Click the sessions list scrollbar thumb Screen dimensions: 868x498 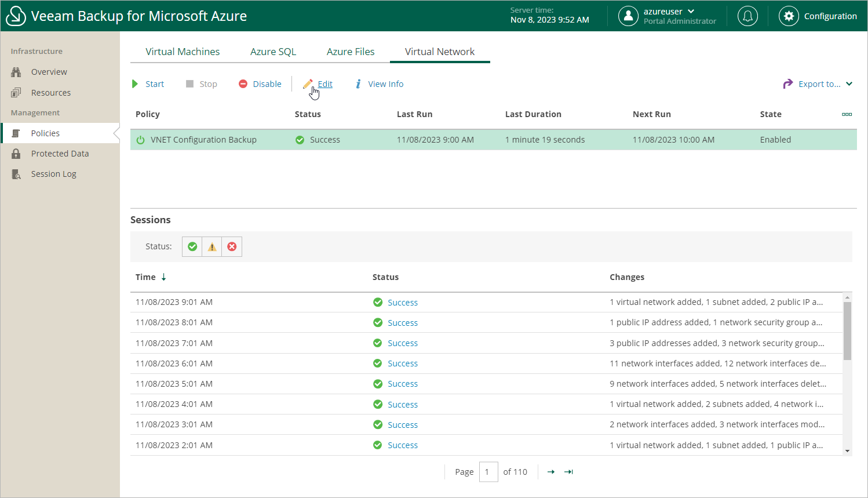click(847, 331)
